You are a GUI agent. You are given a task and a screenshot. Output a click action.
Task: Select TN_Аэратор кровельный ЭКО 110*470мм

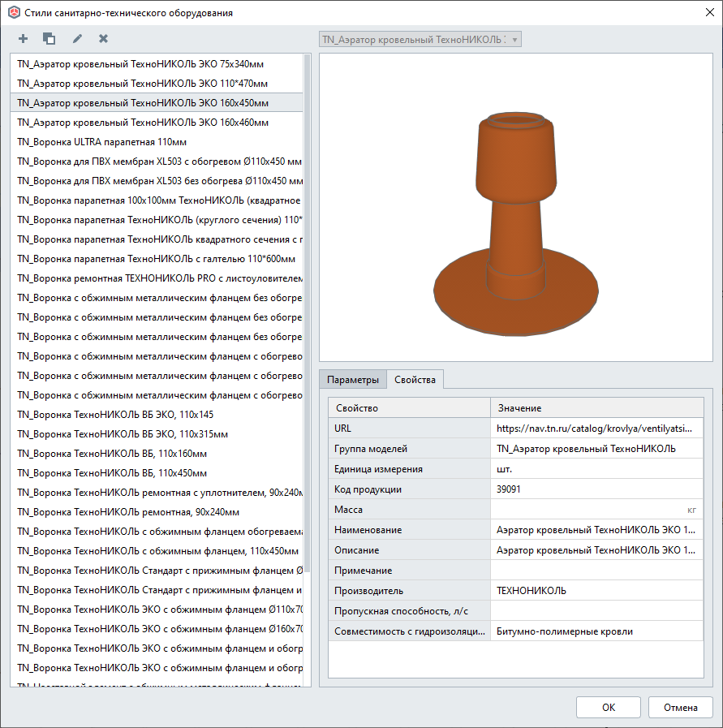pyautogui.click(x=157, y=84)
